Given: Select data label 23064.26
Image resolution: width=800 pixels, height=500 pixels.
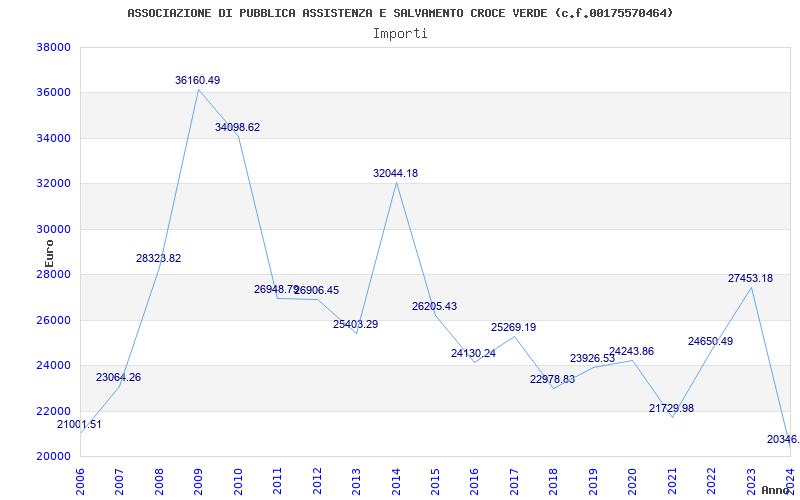Looking at the screenshot, I should (118, 377).
